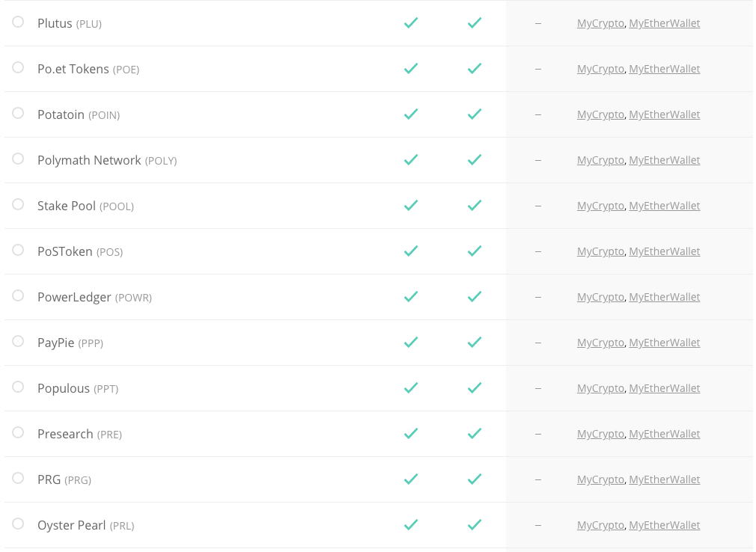Click first checkmark in Populous row
The width and height of the screenshot is (756, 552).
click(411, 387)
